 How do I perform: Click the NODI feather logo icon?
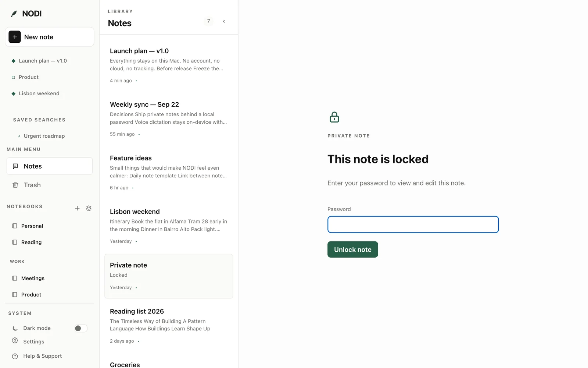(14, 14)
